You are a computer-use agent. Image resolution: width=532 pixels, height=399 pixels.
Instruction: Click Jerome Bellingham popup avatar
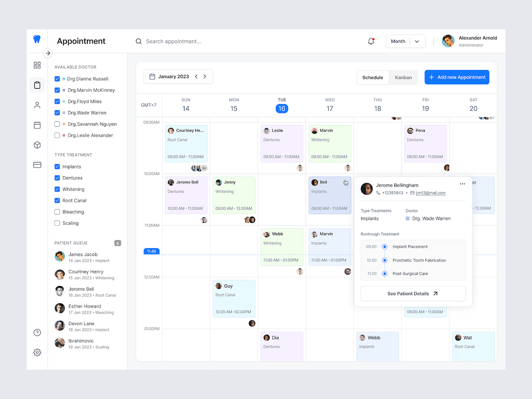coord(367,189)
